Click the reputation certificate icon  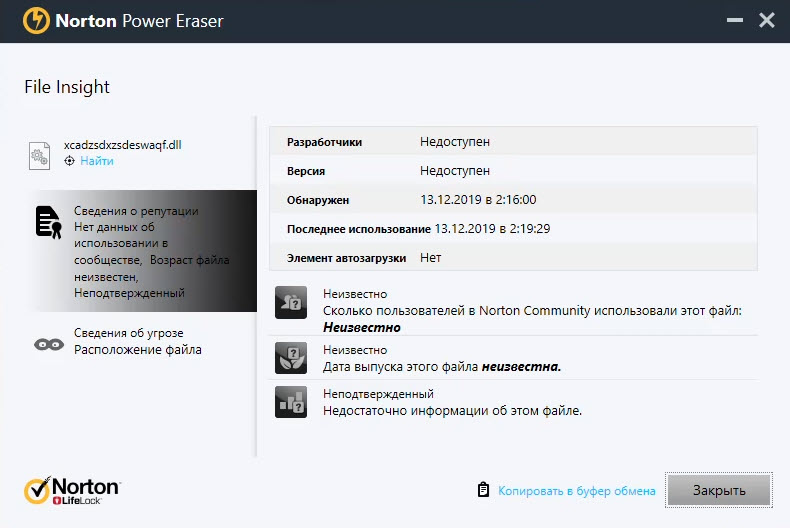click(48, 222)
